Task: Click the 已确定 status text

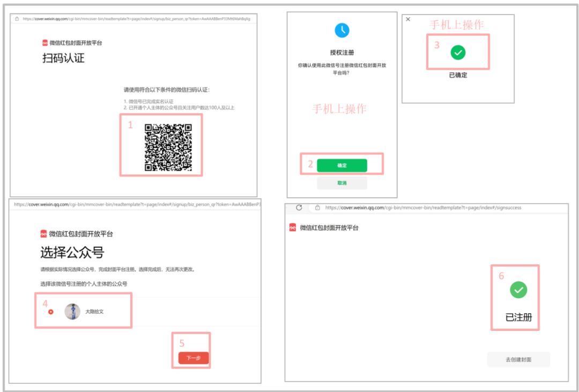Action: tap(458, 75)
